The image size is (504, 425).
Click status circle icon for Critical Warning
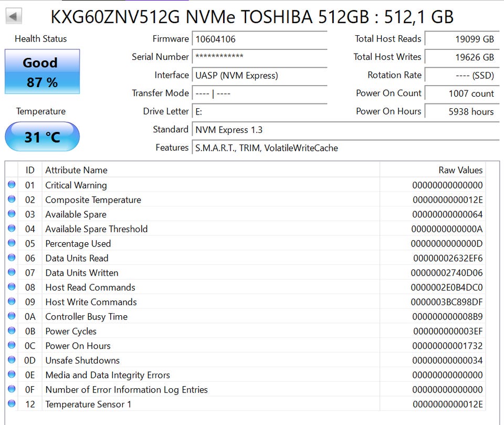(x=12, y=185)
